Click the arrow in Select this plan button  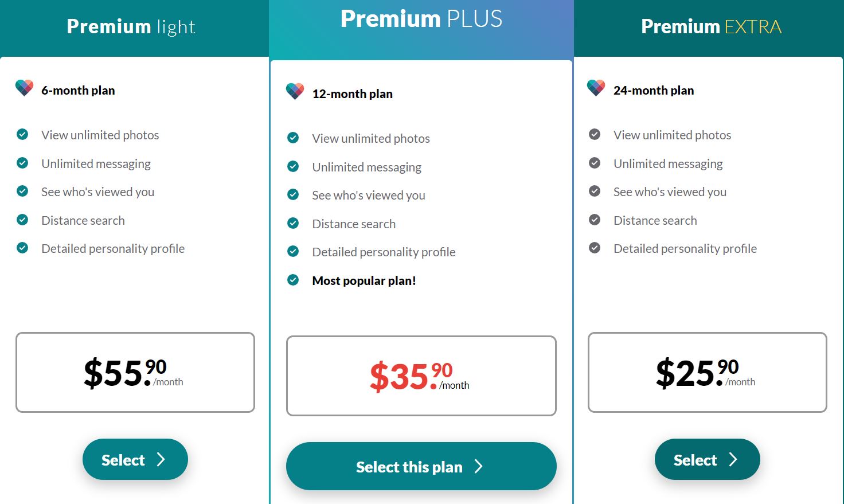tap(479, 466)
